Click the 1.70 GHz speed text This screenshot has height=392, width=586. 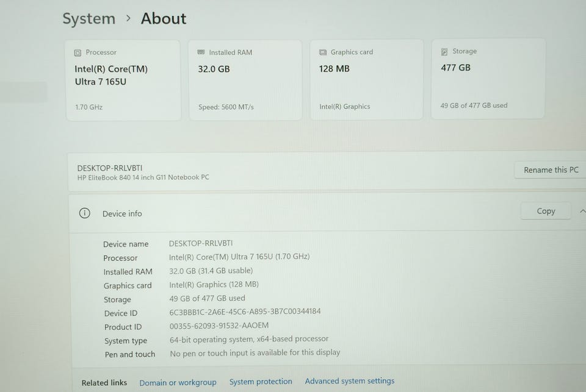89,107
